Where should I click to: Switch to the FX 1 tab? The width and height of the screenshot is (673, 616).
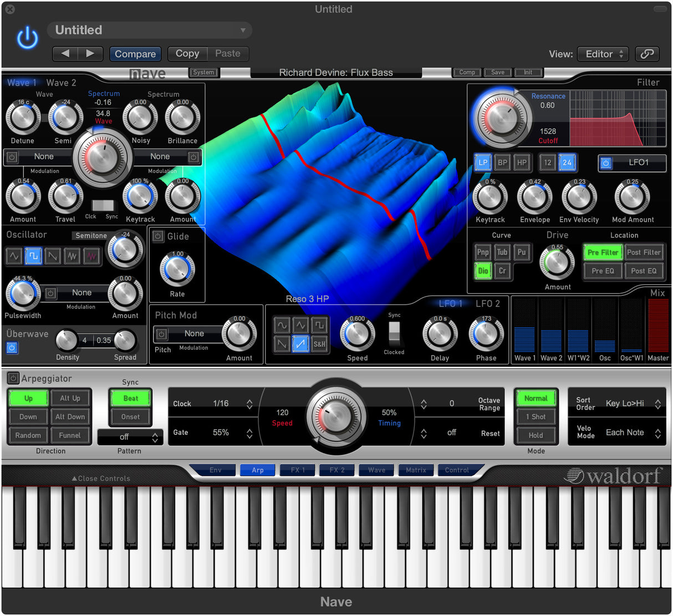[x=298, y=470]
